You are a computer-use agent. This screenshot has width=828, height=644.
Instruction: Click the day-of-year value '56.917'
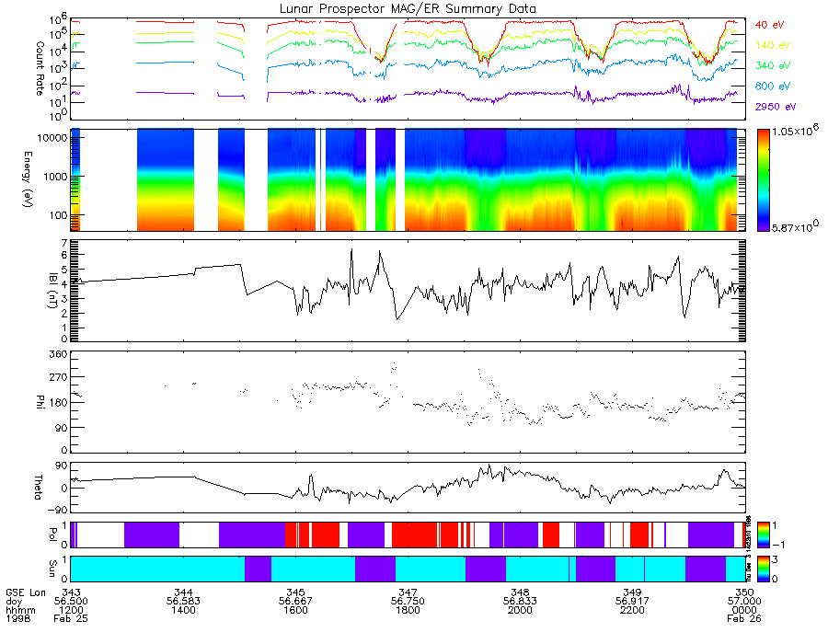click(x=632, y=602)
